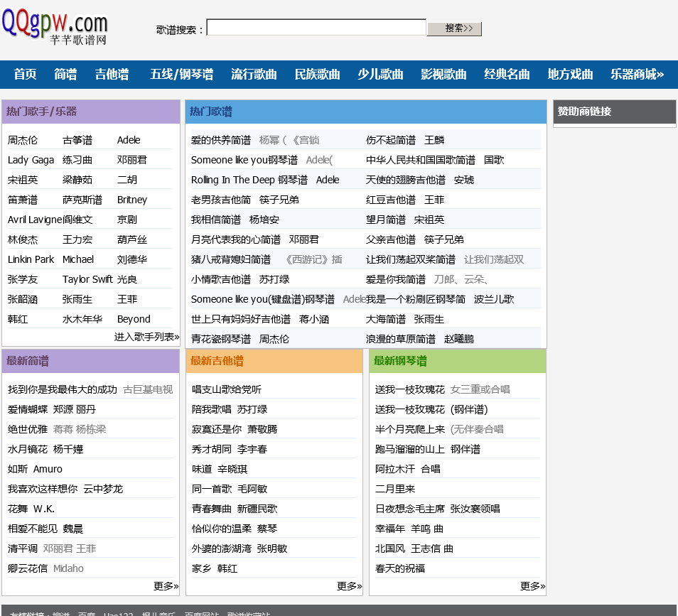The width and height of the screenshot is (678, 616).
Task: Select the 少儿歌曲 navigation item
Action: coord(380,75)
